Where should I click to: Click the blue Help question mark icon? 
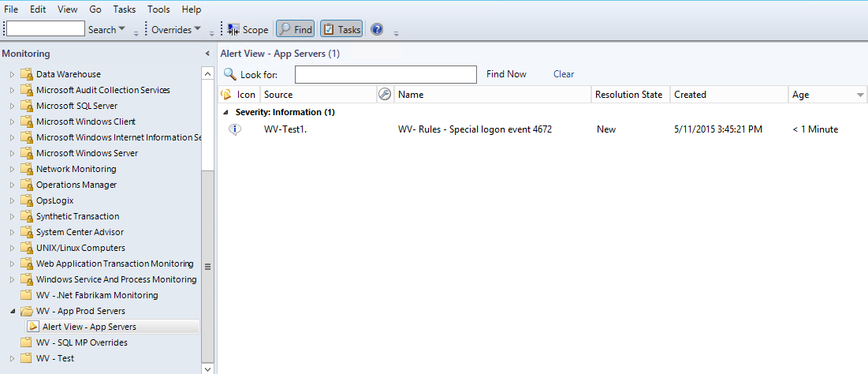point(377,29)
